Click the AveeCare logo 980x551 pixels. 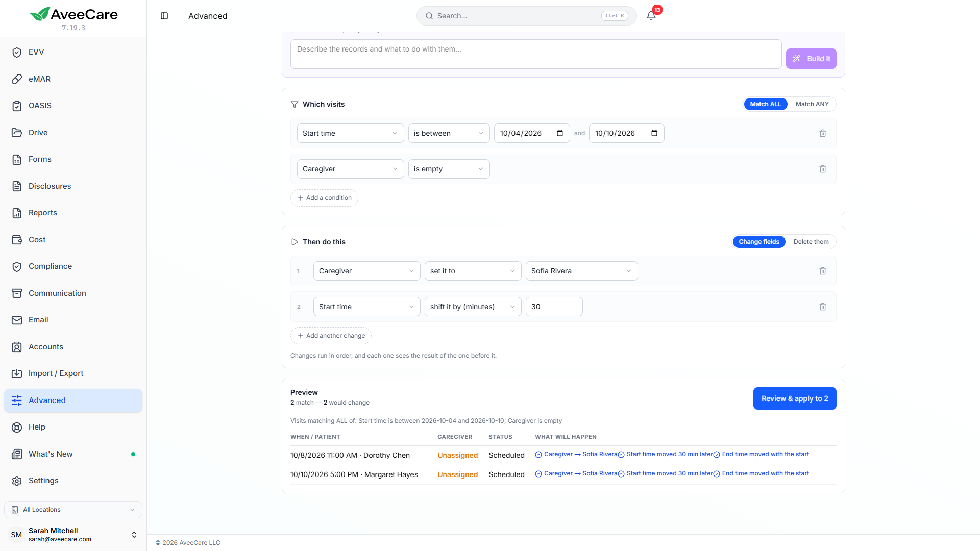pyautogui.click(x=73, y=14)
